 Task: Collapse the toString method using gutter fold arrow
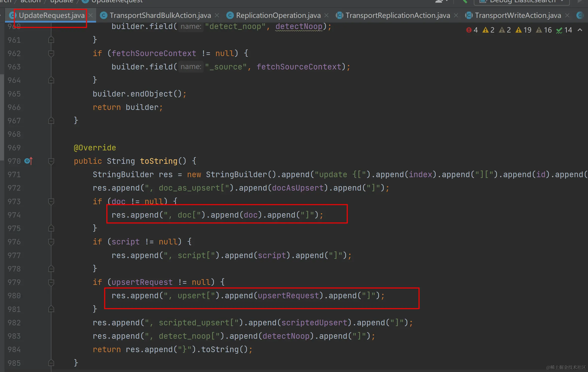click(x=51, y=161)
